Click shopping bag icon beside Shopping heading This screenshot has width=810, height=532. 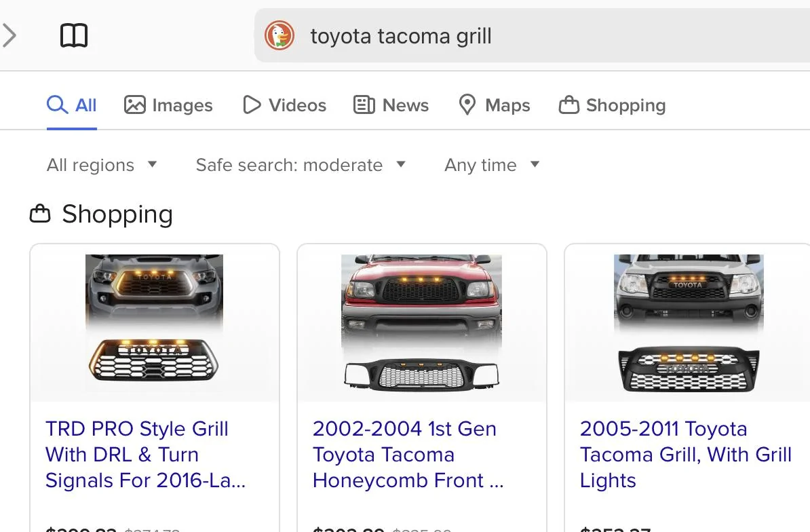40,213
